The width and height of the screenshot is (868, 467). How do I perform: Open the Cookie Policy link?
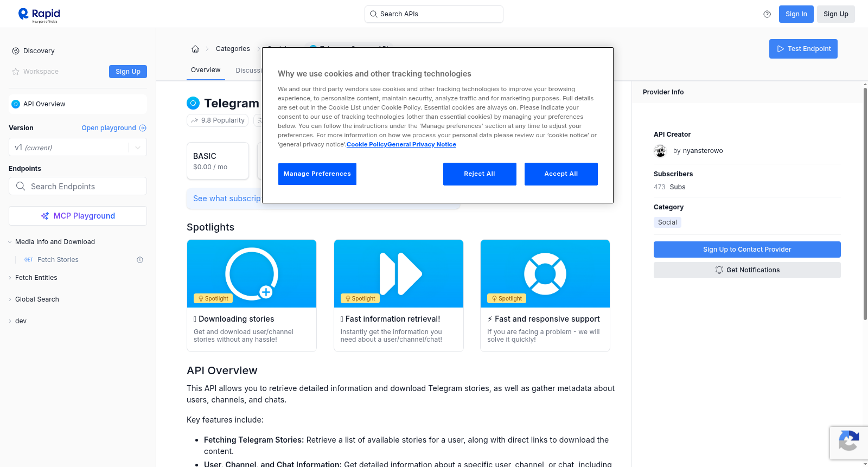pyautogui.click(x=367, y=144)
